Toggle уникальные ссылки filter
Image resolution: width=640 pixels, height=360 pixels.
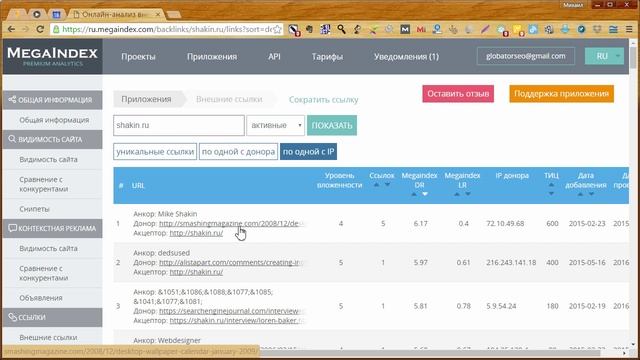[x=155, y=151]
